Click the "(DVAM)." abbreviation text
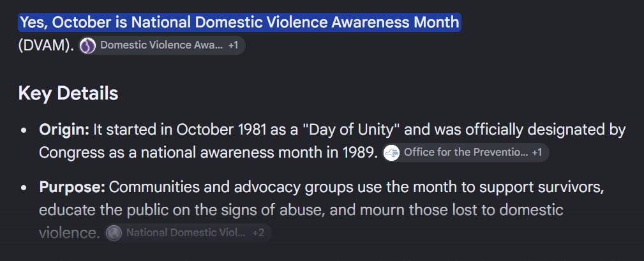 pyautogui.click(x=47, y=45)
